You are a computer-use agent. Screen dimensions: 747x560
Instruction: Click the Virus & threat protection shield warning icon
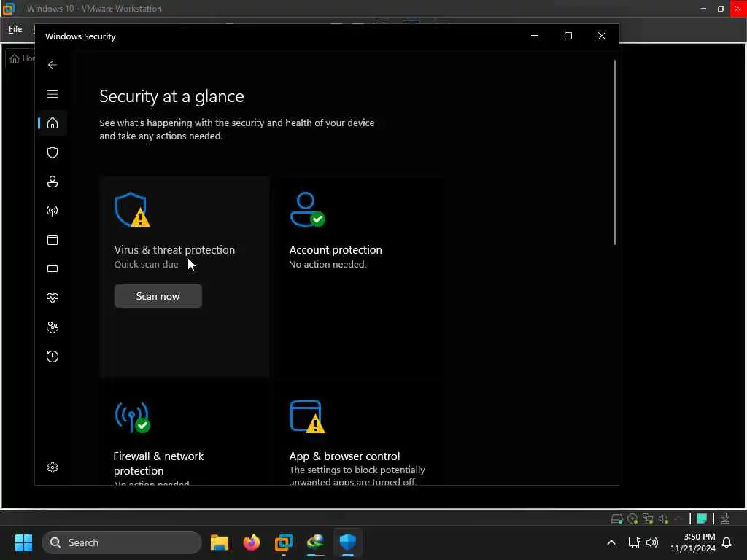132,209
